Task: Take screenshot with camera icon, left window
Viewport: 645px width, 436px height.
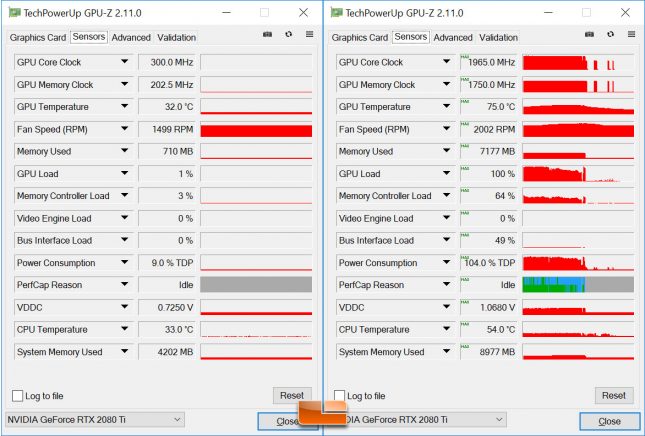Action: [x=267, y=35]
